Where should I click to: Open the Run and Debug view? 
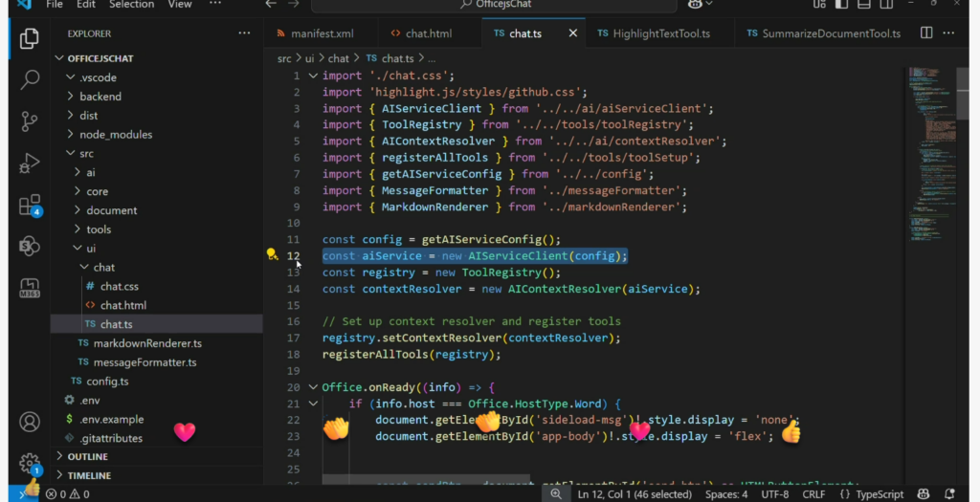pos(30,164)
